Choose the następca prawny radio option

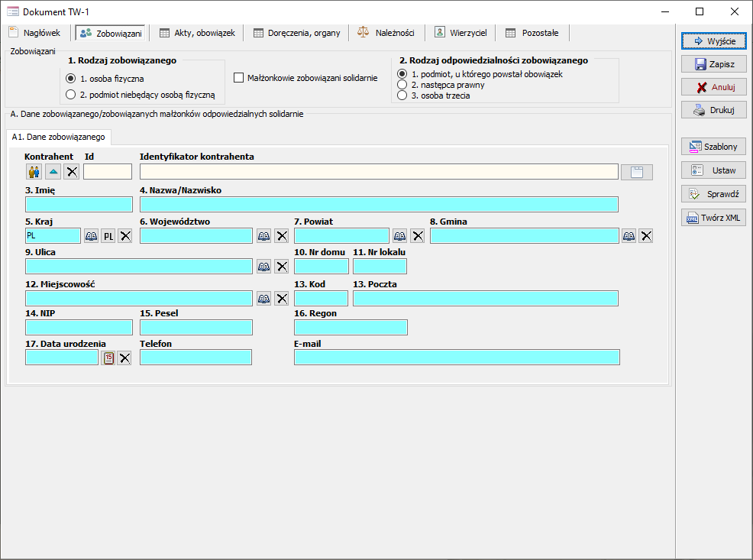[x=402, y=85]
